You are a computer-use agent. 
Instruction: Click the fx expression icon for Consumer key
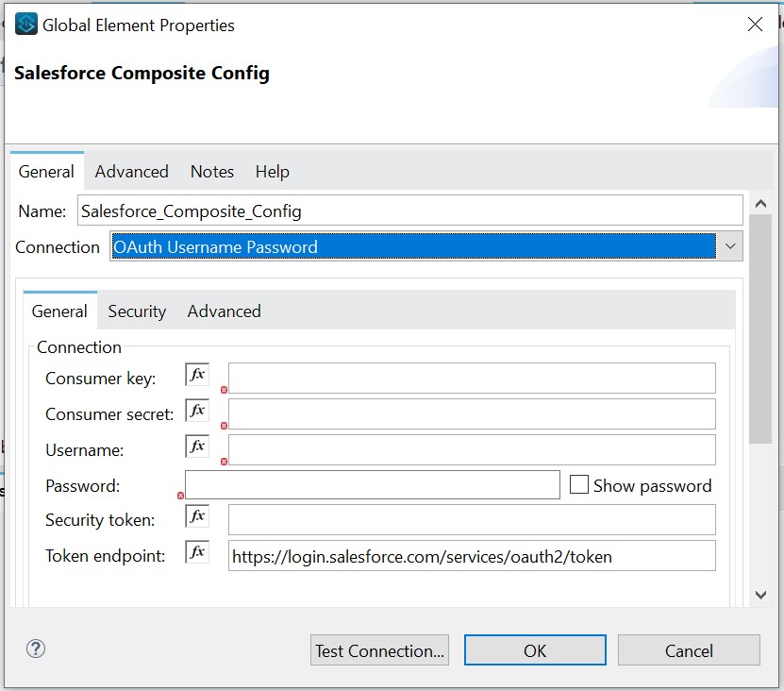coord(197,374)
